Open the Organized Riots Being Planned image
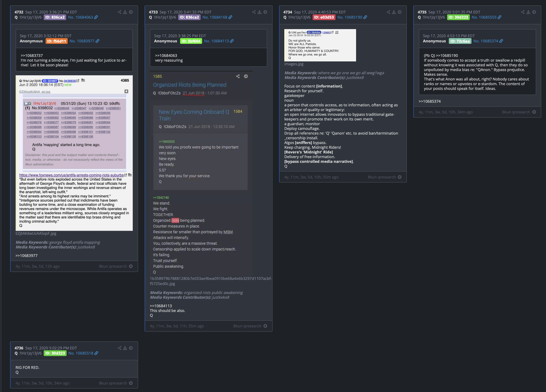This screenshot has width=546, height=392. (201, 173)
